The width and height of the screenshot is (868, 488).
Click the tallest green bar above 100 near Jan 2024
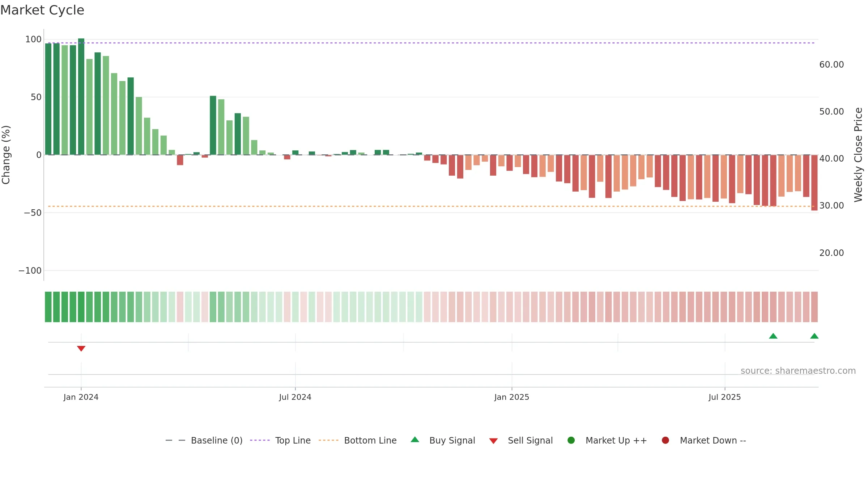81,97
